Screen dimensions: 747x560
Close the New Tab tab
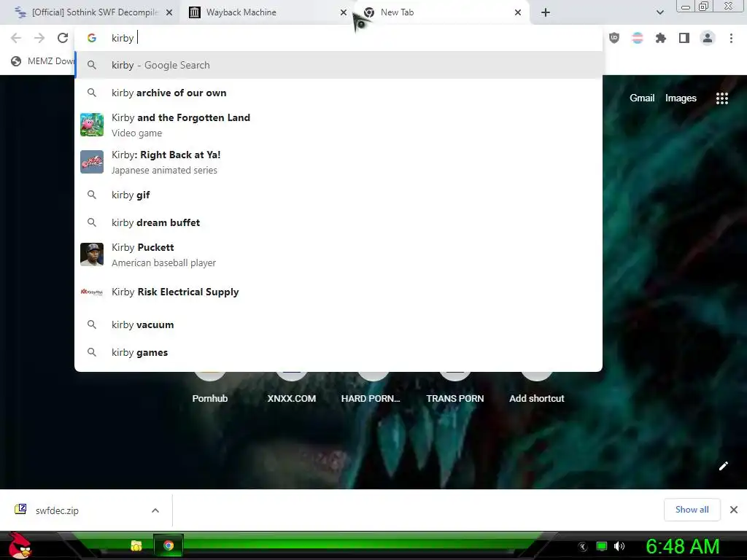coord(518,12)
